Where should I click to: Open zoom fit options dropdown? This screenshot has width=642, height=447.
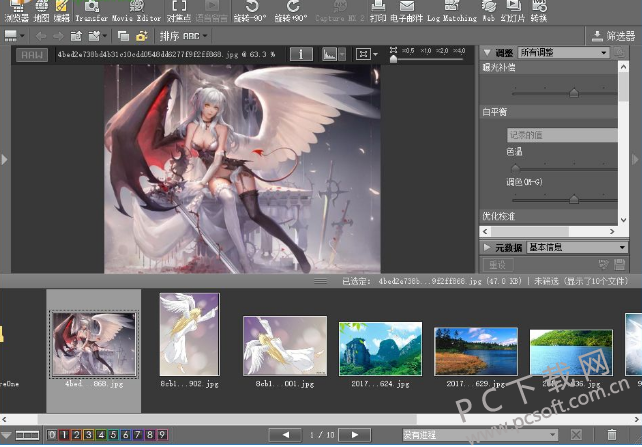pyautogui.click(x=375, y=54)
